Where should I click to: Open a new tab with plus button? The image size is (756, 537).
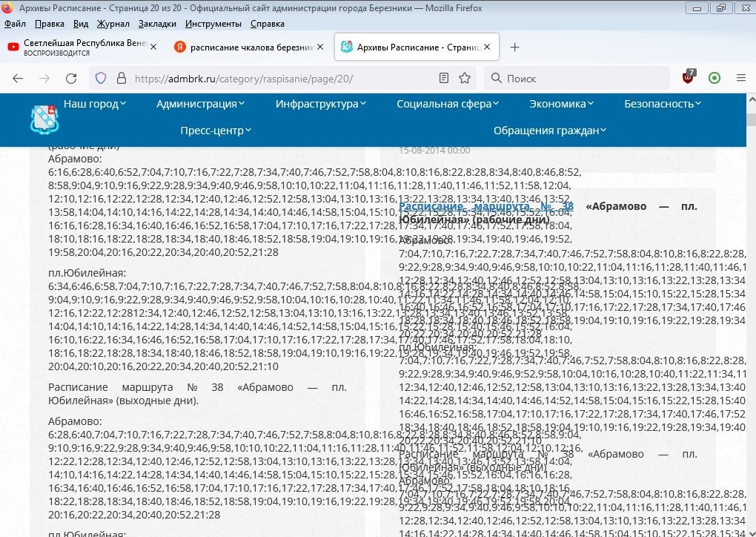(515, 47)
